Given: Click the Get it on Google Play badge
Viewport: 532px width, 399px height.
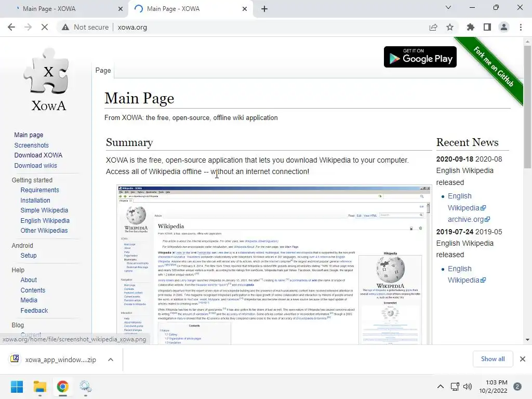Looking at the screenshot, I should pos(420,57).
